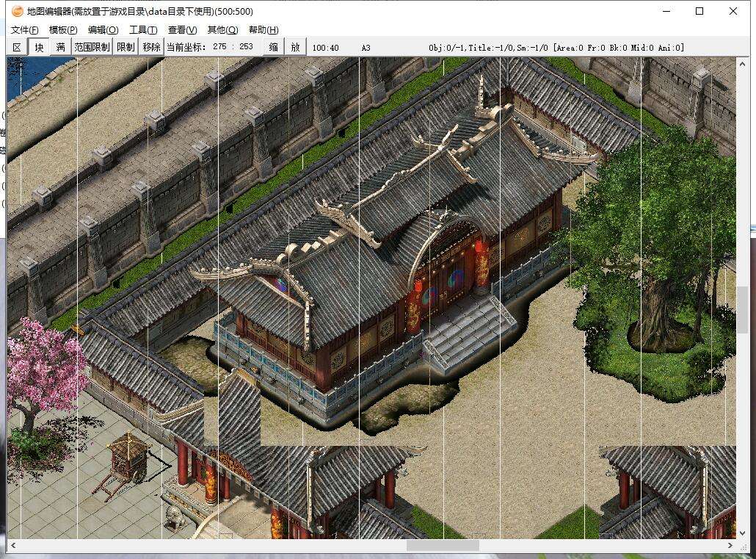Click the horizontal scrollbar thumb

point(443,545)
